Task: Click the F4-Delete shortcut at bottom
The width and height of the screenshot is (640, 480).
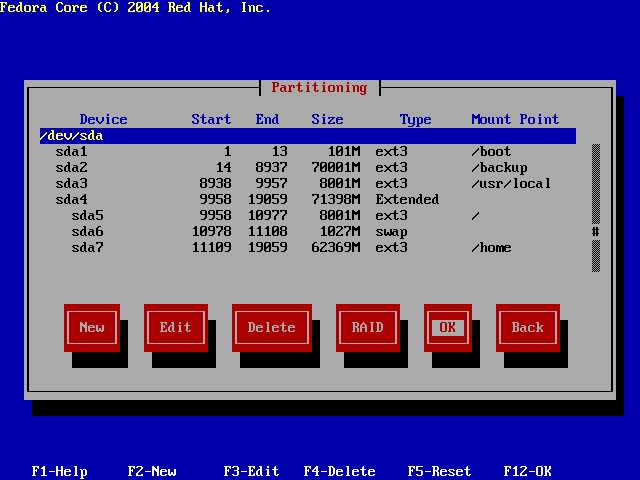Action: [x=339, y=471]
